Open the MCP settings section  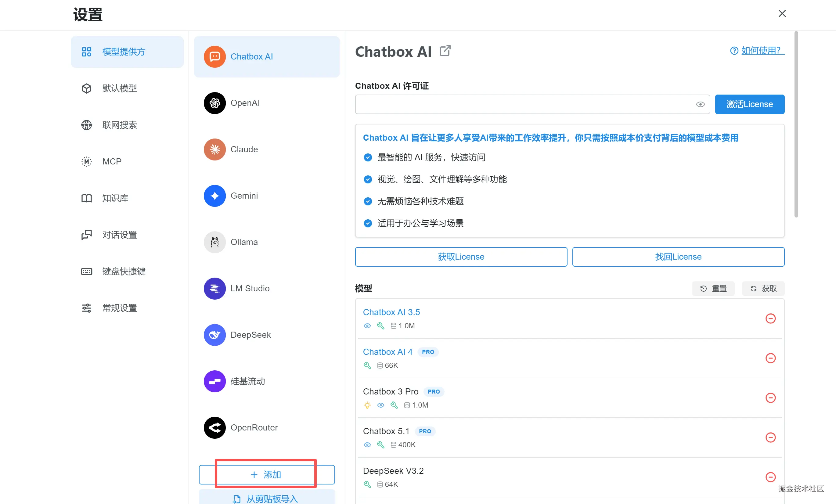point(127,162)
